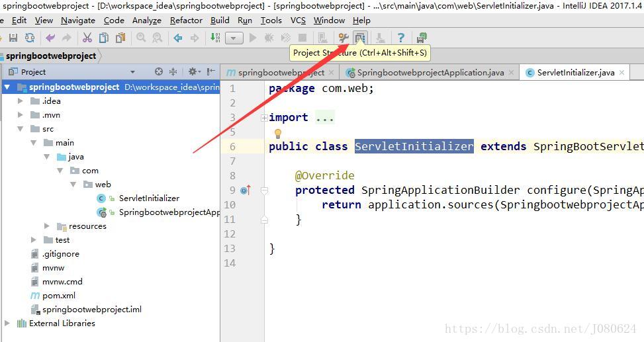Image resolution: width=644 pixels, height=342 pixels.
Task: Open the Tools menu
Action: (271, 20)
